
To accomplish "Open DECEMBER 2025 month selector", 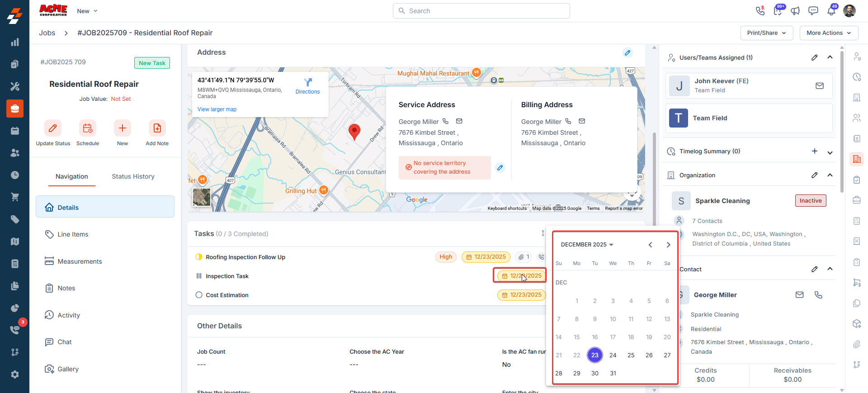I will (x=587, y=245).
